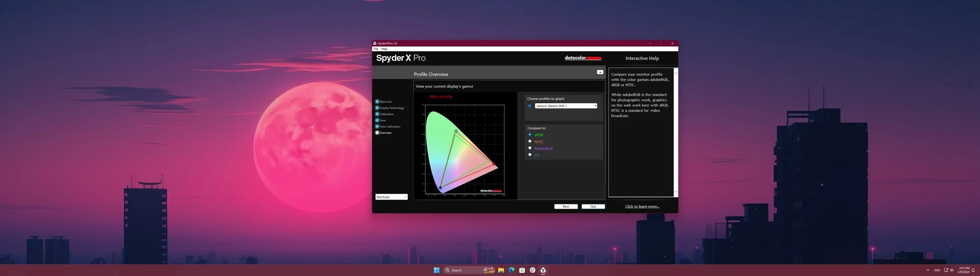This screenshot has width=980, height=276.
Task: Open the Lenovo Generic PnP-1 profile dropdown
Action: 566,106
